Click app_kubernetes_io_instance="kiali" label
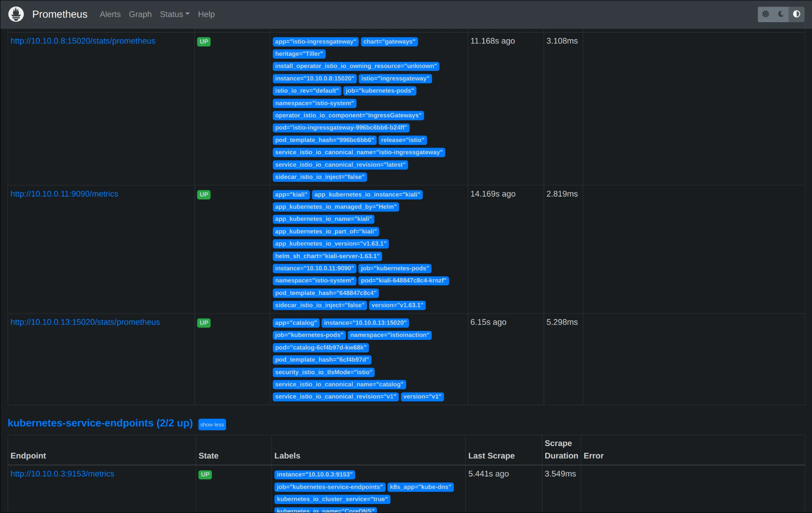Image resolution: width=812 pixels, height=513 pixels. pyautogui.click(x=367, y=195)
